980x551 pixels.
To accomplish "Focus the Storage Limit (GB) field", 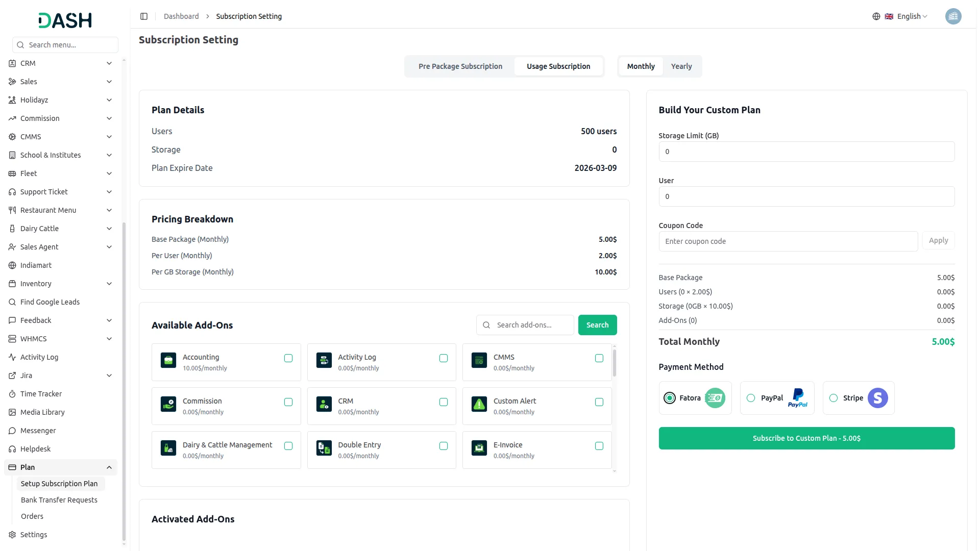I will click(x=806, y=152).
